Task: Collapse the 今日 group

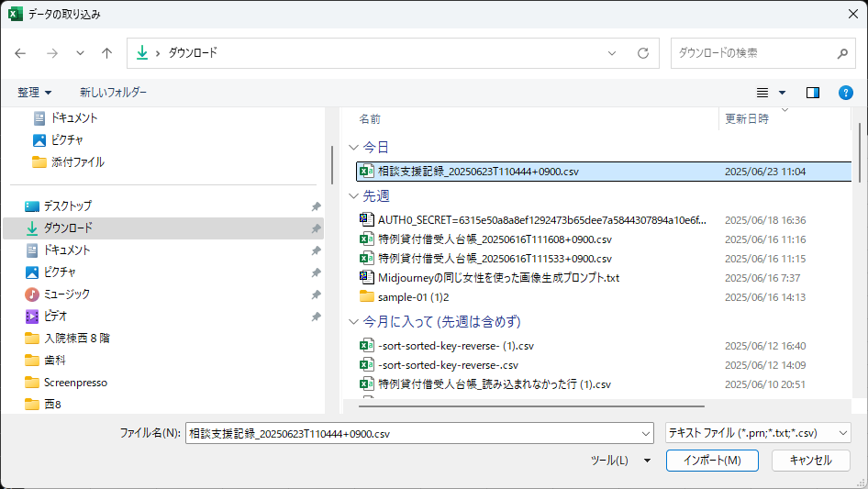Action: point(353,147)
